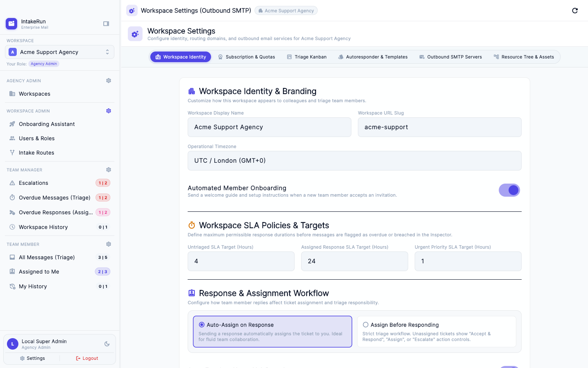Screen dimensions: 588x368
Task: Open the Agency Admin section gear
Action: click(109, 81)
